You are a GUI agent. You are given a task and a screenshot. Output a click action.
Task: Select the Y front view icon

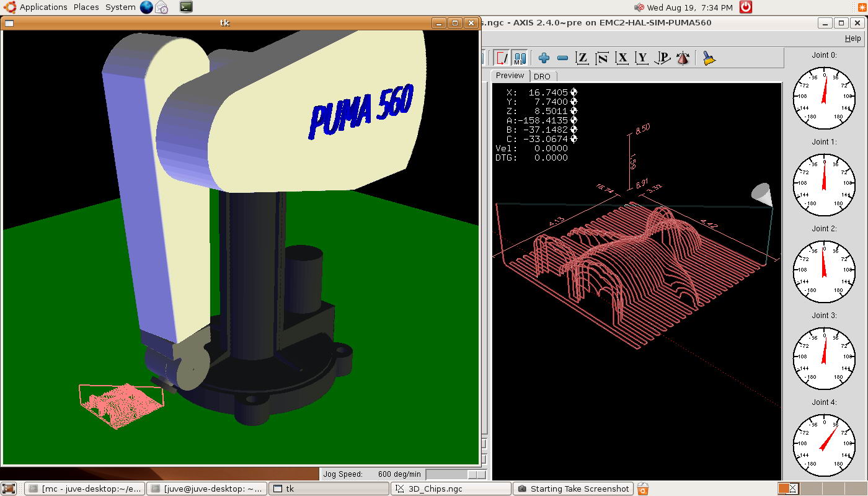click(x=642, y=58)
